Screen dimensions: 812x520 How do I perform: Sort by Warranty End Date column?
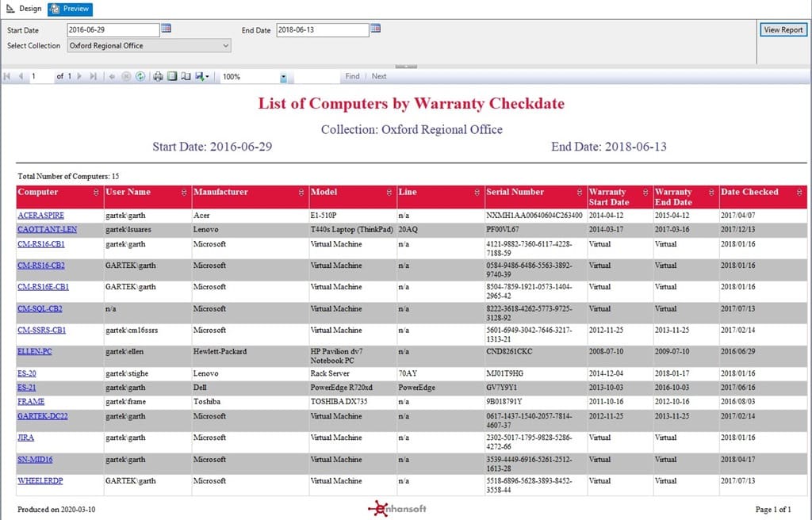pyautogui.click(x=711, y=192)
